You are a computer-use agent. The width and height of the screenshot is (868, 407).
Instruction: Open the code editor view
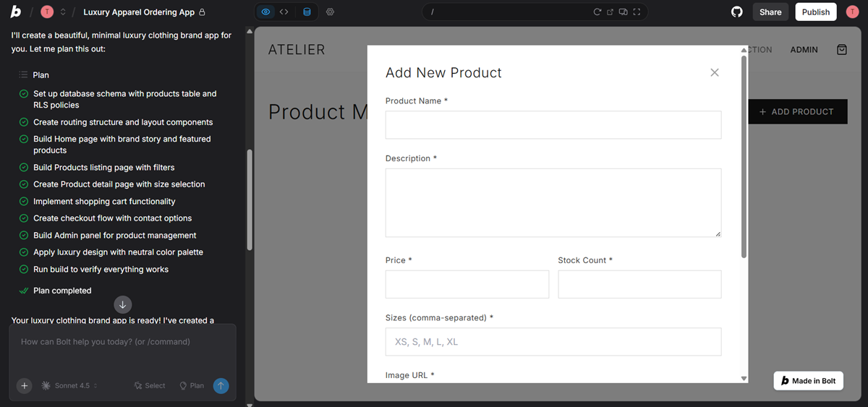pos(284,12)
